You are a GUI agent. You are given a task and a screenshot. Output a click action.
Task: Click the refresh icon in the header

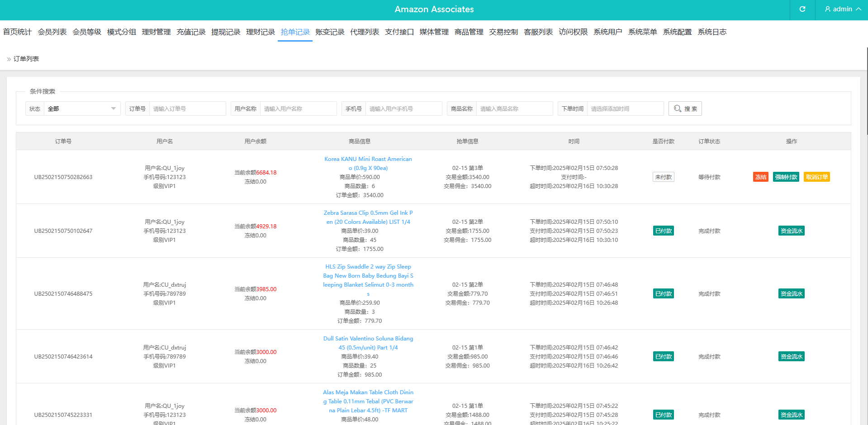[x=802, y=9]
